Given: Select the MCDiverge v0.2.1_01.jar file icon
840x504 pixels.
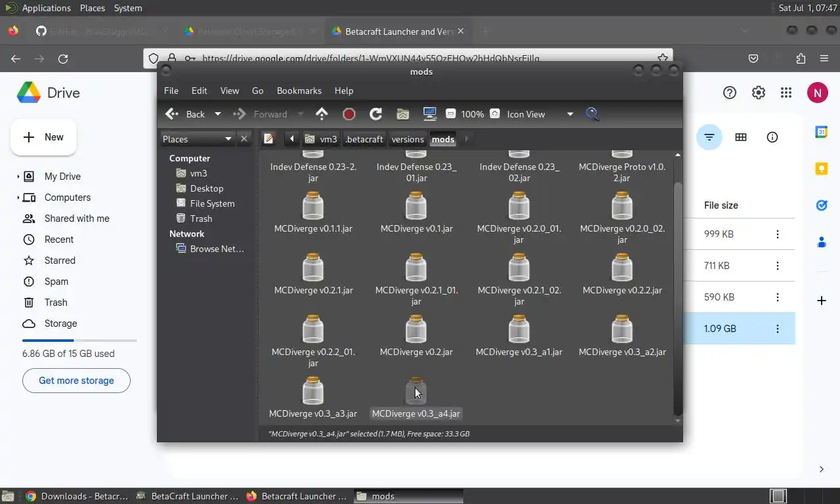Looking at the screenshot, I should (416, 268).
